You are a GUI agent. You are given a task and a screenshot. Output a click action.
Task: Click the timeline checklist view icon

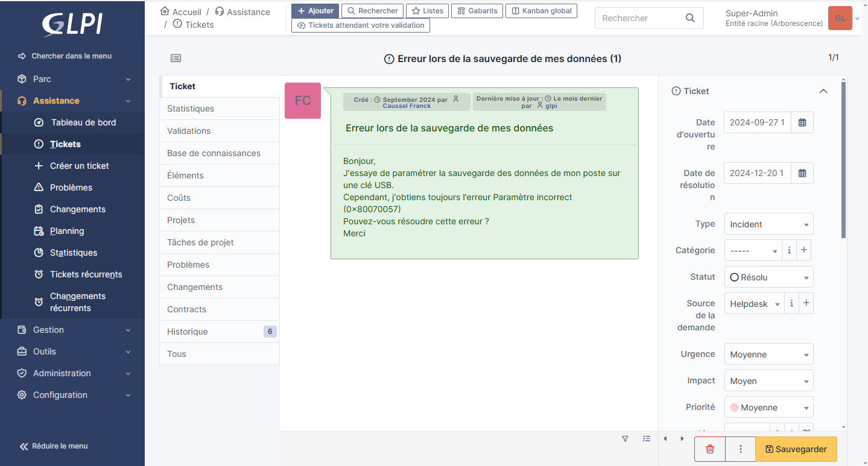point(647,439)
